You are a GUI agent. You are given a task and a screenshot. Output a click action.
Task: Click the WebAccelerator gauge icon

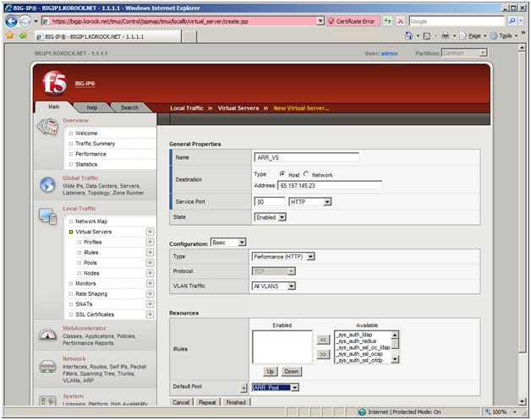click(x=47, y=335)
